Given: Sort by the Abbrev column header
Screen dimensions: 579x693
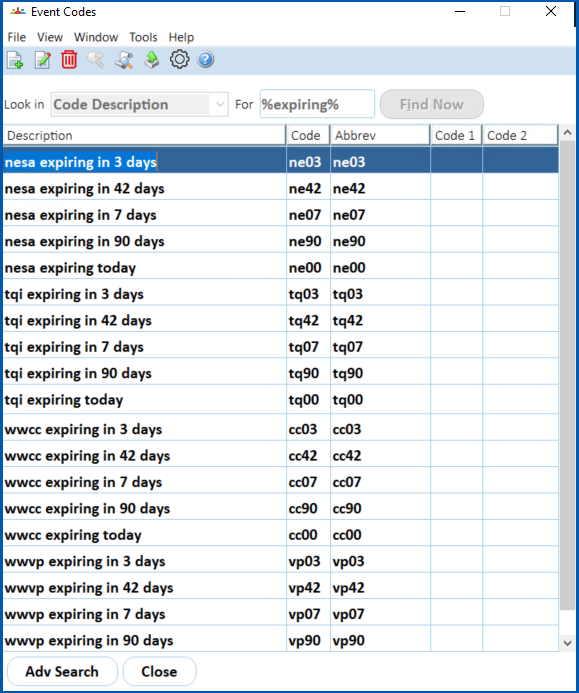Looking at the screenshot, I should (380, 135).
